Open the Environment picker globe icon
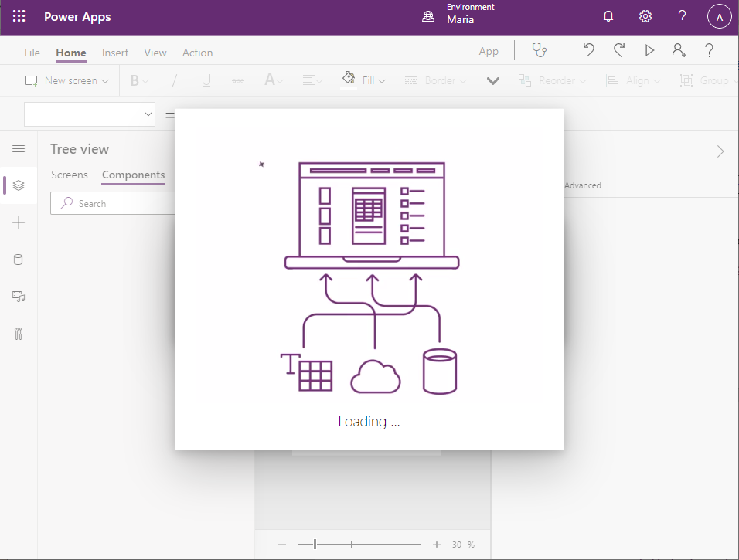The height and width of the screenshot is (560, 739). [x=428, y=16]
